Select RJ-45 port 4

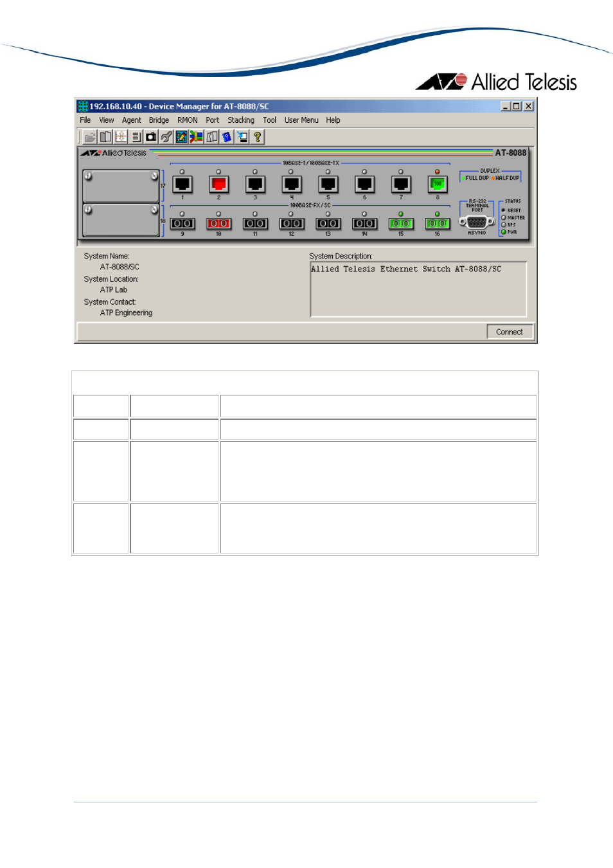292,185
